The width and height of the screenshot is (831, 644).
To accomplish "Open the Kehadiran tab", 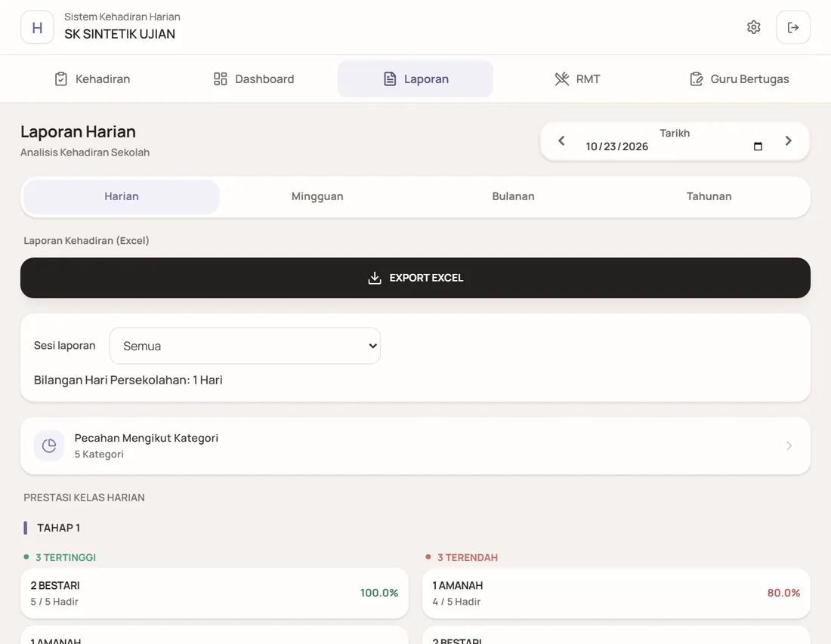I will (x=92, y=79).
